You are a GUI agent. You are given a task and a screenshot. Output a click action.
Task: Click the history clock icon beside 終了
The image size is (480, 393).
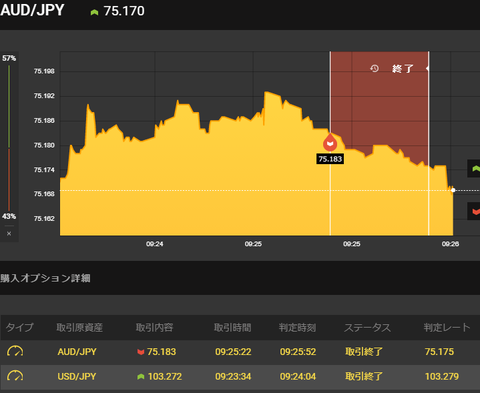coord(375,69)
